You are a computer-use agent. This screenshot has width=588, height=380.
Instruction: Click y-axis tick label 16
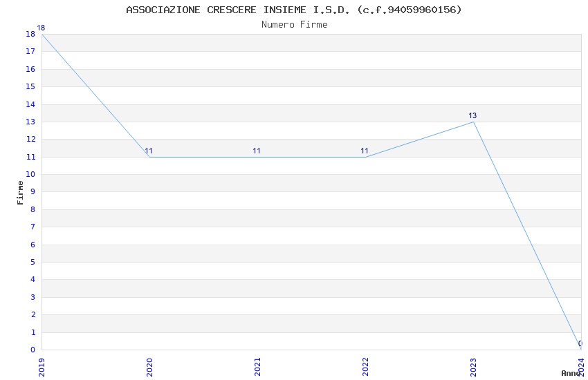point(30,69)
